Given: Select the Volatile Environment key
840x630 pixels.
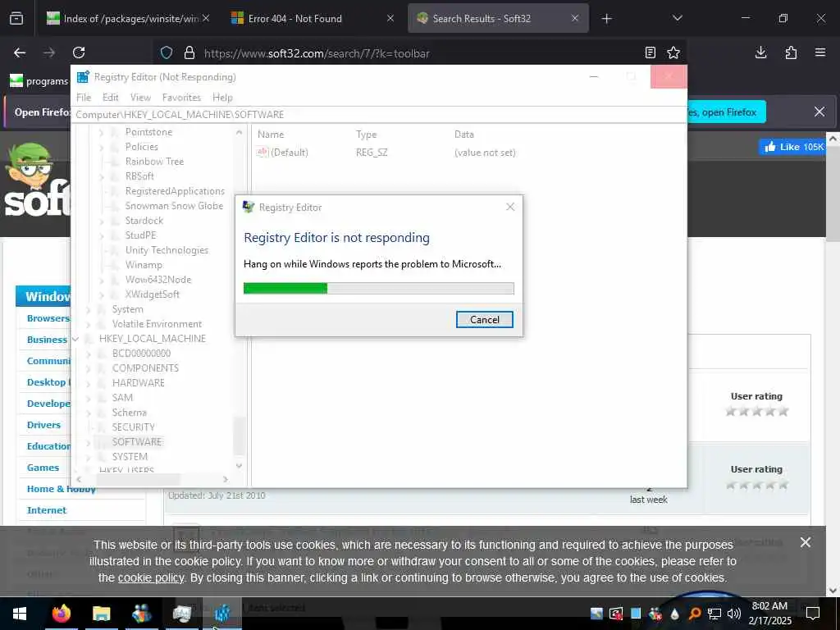Looking at the screenshot, I should point(157,324).
